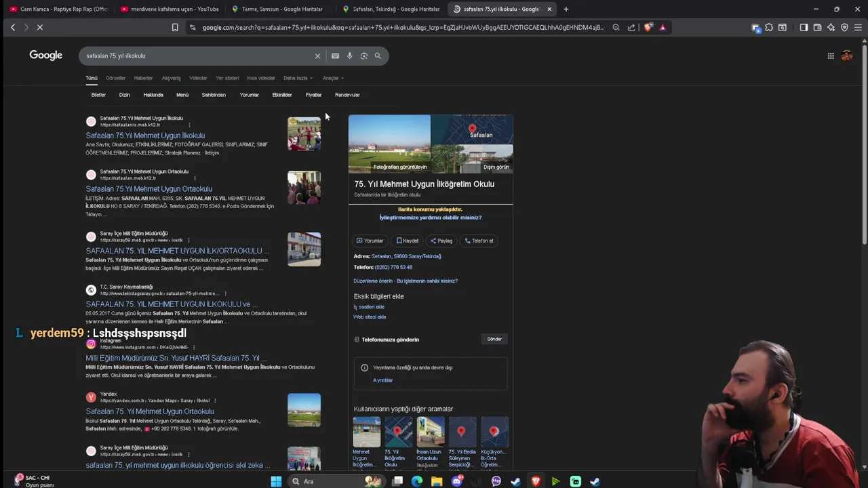Click the zoom magnifier icon in the address bar
This screenshot has width=868, height=488.
click(616, 27)
